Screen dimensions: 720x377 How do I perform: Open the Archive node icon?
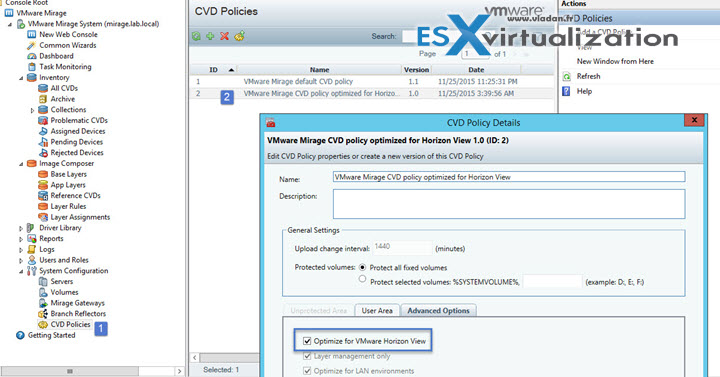(43, 99)
